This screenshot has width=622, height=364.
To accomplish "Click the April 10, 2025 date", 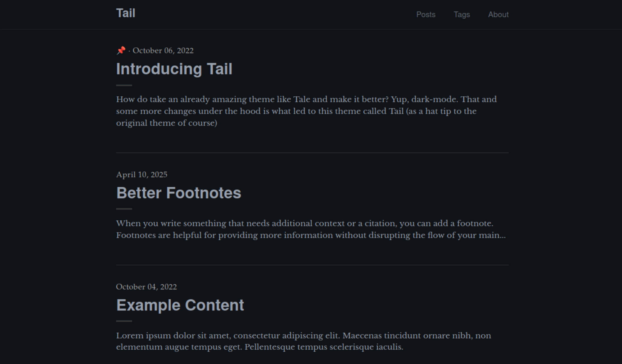I will click(142, 174).
